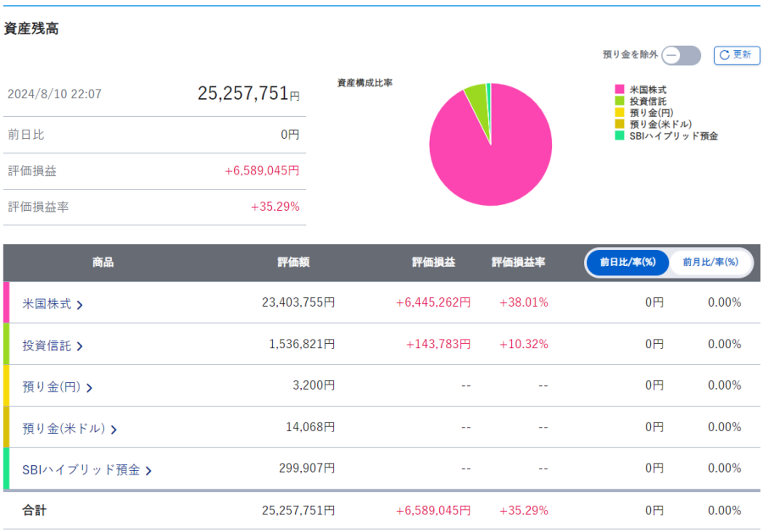Click chevron next to 預り金(米ドル)
The image size is (763, 532).
(x=114, y=429)
